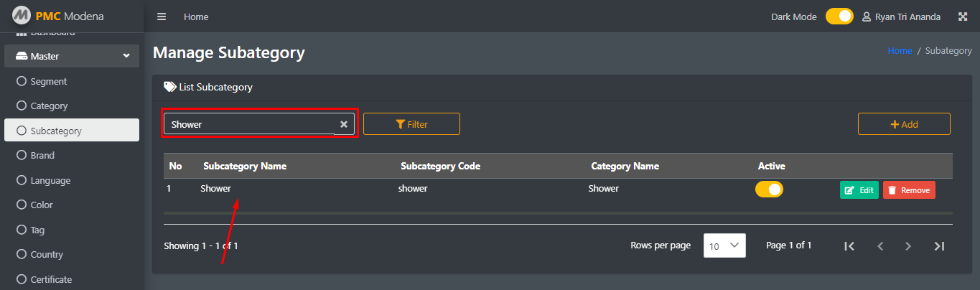The width and height of the screenshot is (980, 290).
Task: Go to previous page arrow
Action: click(x=880, y=246)
